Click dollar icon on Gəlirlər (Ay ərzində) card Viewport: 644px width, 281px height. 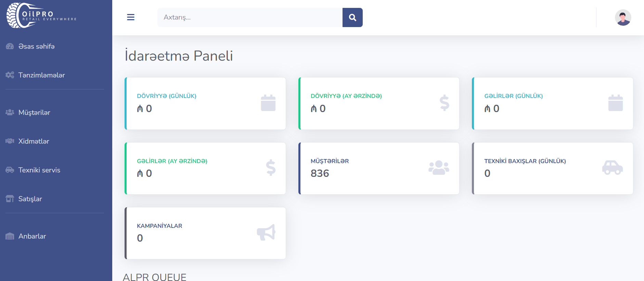tap(271, 168)
